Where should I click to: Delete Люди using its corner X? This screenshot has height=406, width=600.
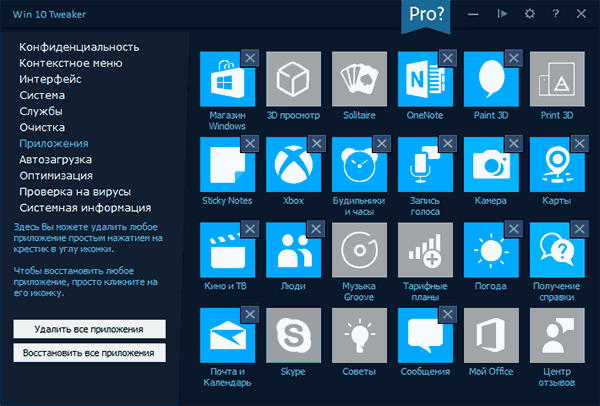click(316, 229)
